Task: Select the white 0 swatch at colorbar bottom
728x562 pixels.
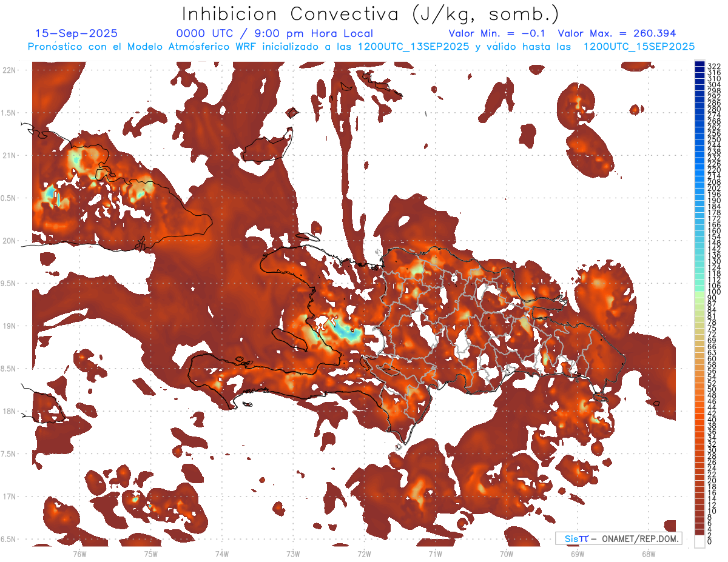Action: pos(699,541)
